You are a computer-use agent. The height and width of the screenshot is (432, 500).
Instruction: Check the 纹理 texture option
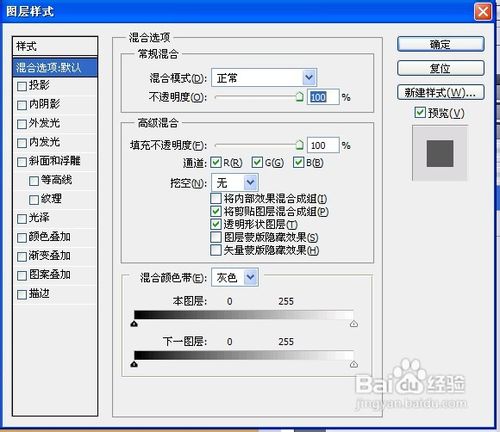coord(34,200)
